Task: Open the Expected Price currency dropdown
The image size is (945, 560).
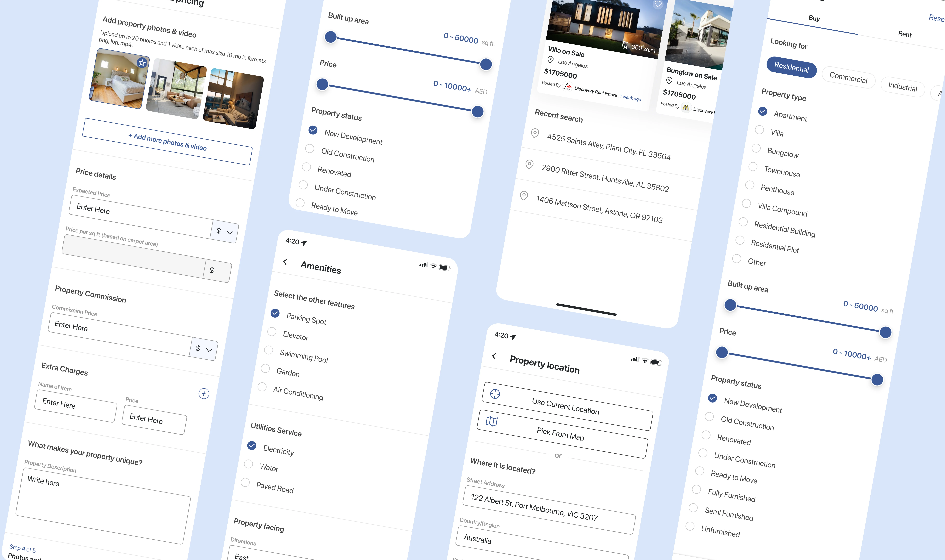Action: click(224, 231)
